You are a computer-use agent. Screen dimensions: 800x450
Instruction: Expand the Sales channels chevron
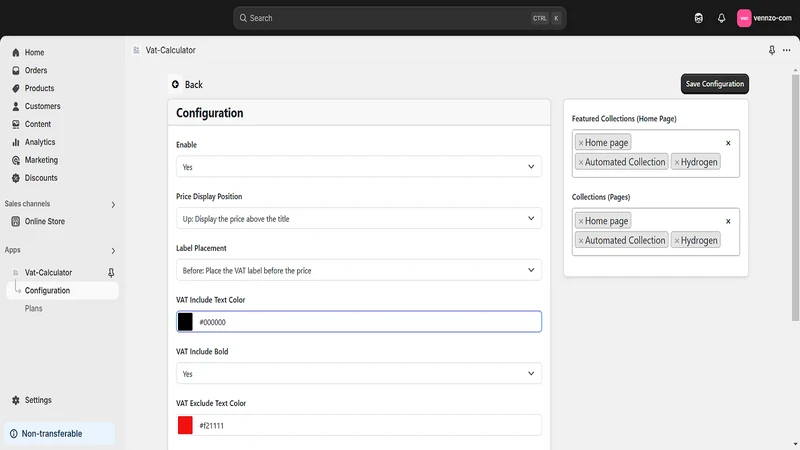(113, 205)
